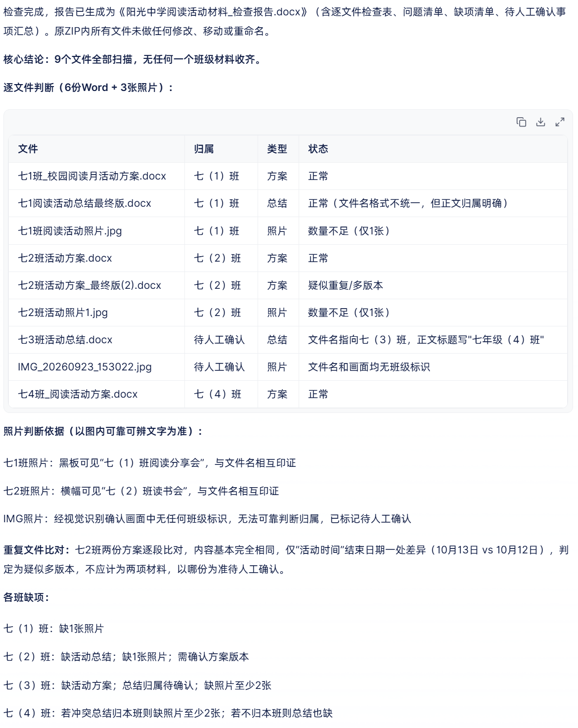578x728 pixels.
Task: Click line IMG照片 经视觉识别确认
Action: [x=207, y=519]
